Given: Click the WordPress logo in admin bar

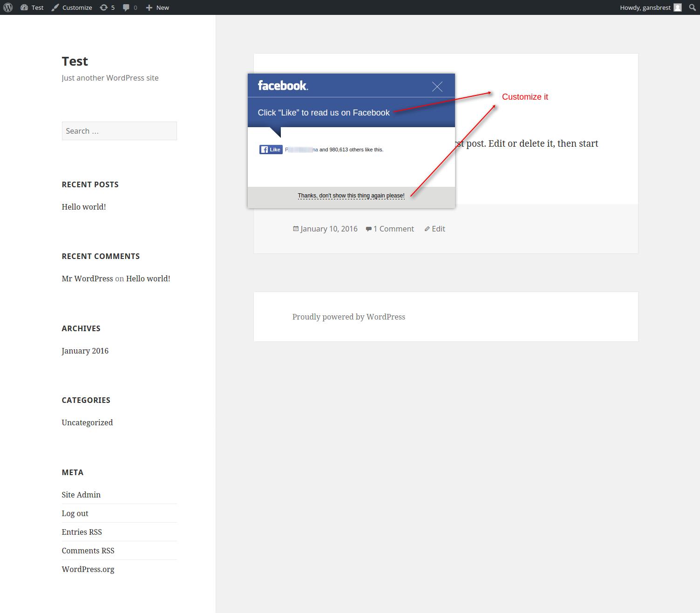Looking at the screenshot, I should (8, 7).
